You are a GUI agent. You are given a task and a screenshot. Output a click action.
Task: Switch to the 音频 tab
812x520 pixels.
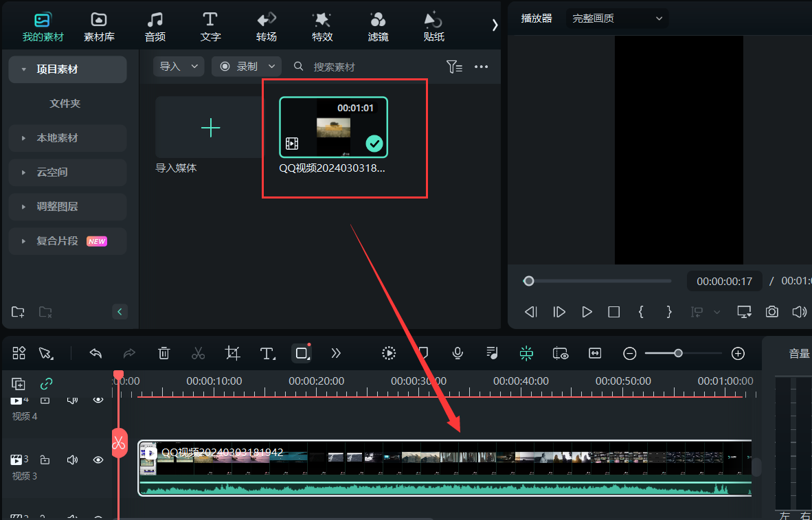pyautogui.click(x=155, y=26)
